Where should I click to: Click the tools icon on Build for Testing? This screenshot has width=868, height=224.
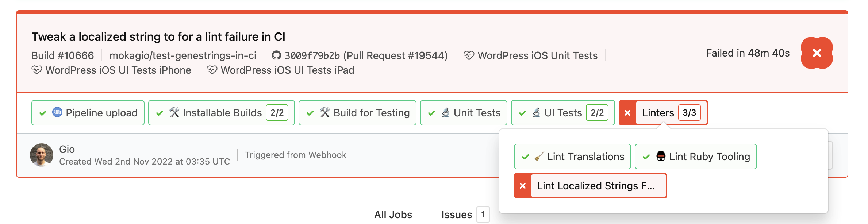(325, 112)
